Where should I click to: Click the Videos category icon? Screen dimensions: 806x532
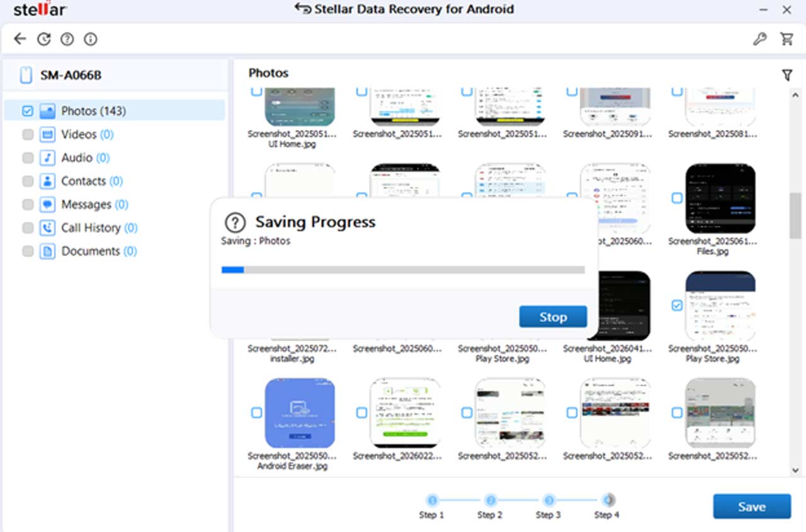click(x=47, y=135)
